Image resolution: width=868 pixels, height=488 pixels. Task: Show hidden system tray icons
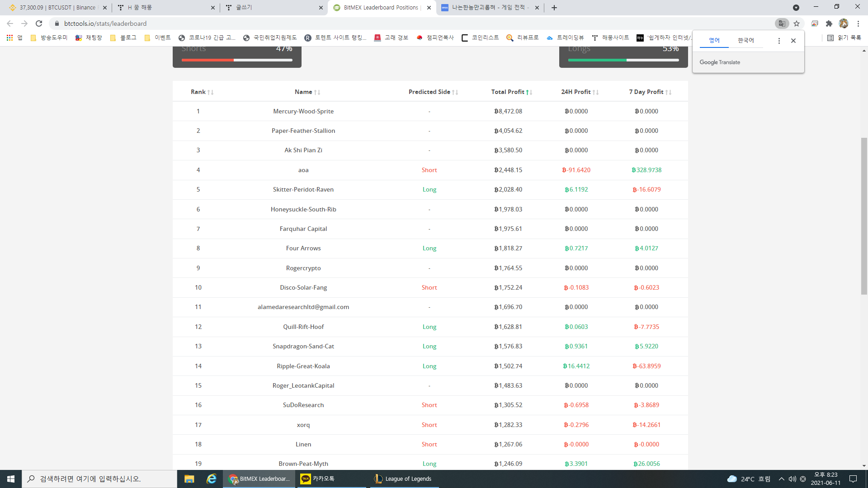click(x=781, y=479)
